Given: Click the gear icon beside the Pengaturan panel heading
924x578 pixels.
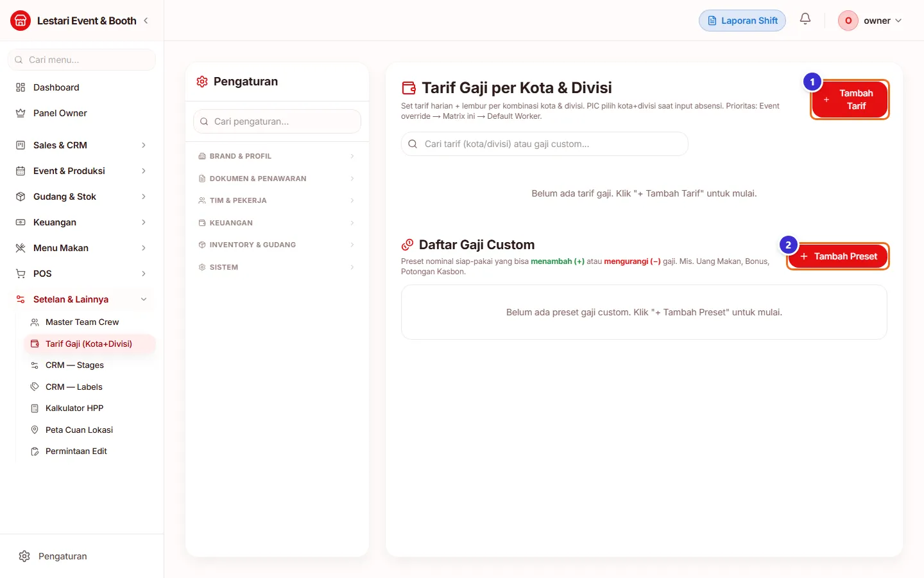Looking at the screenshot, I should point(202,82).
